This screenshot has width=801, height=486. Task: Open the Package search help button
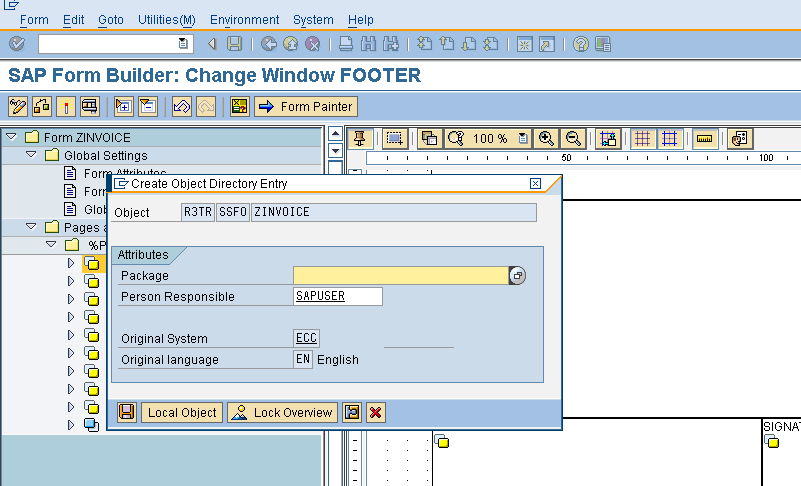[x=517, y=275]
